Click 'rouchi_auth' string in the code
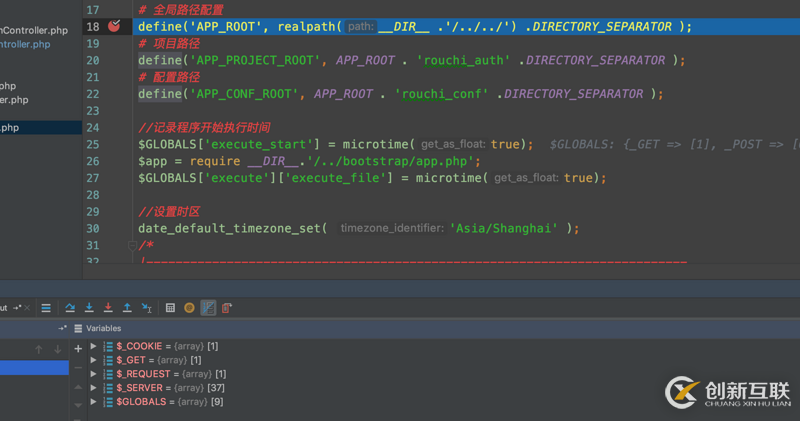This screenshot has height=421, width=800. pyautogui.click(x=463, y=60)
